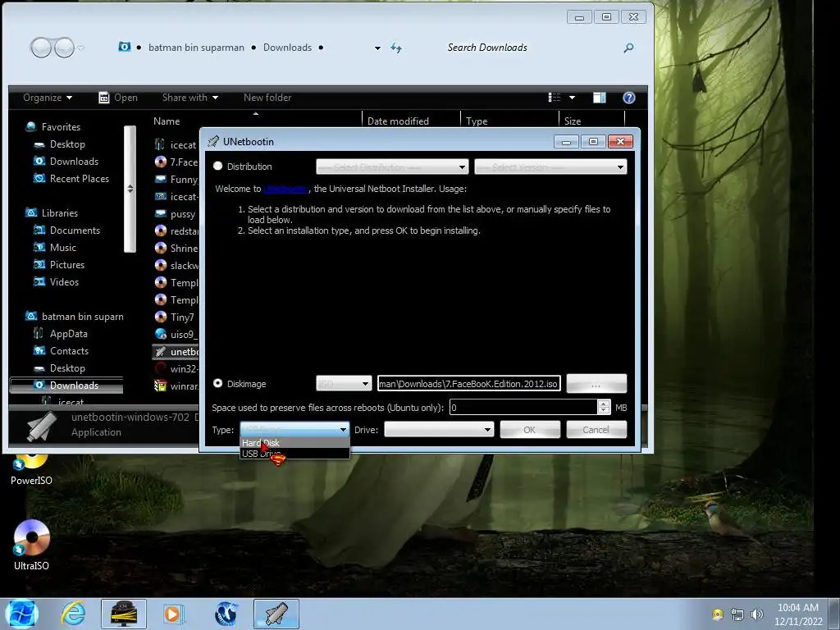Image resolution: width=840 pixels, height=630 pixels.
Task: Open the Select Distribution dropdown
Action: coord(392,167)
